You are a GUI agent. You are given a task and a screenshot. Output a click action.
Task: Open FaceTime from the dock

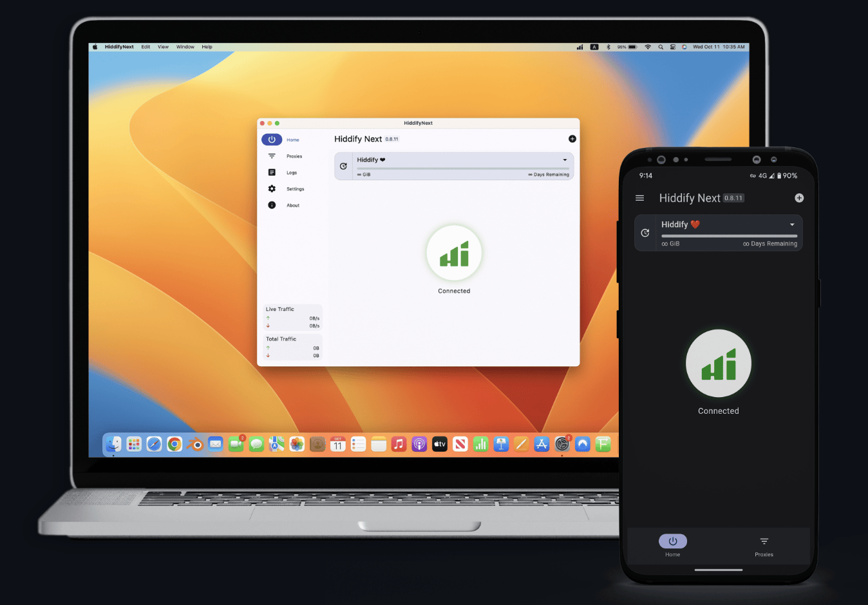(236, 444)
